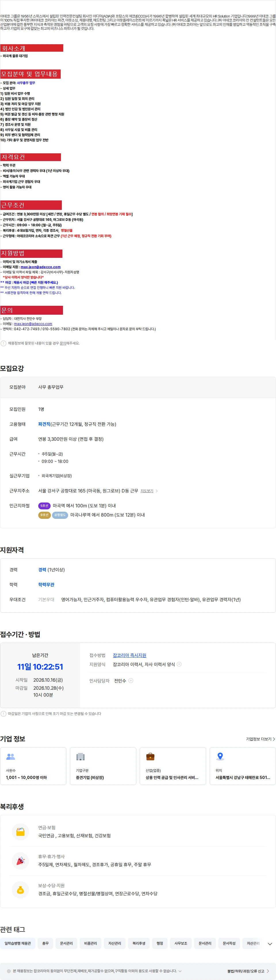Click the 11일 remaining time countdown
The height and width of the screenshot is (980, 276).
[40, 666]
